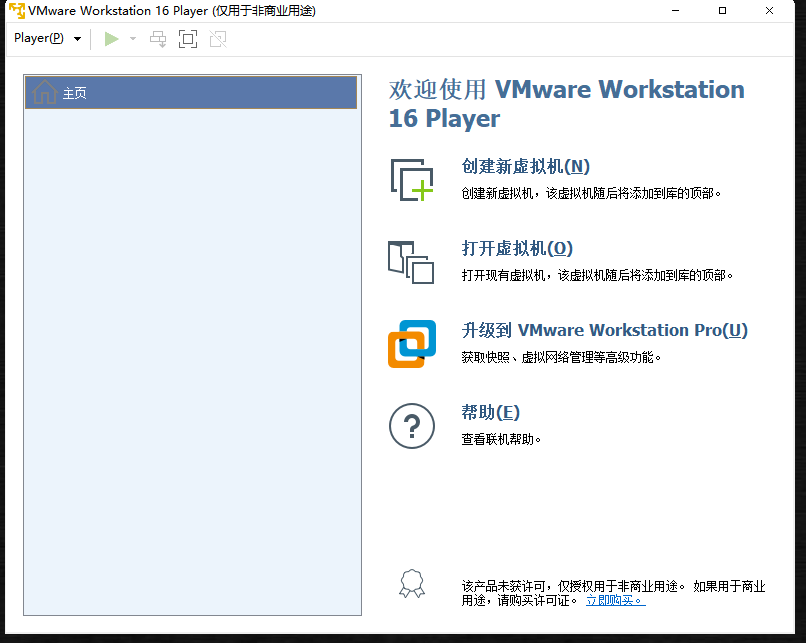Click the home house icon in library
This screenshot has height=643, width=806.
point(45,92)
